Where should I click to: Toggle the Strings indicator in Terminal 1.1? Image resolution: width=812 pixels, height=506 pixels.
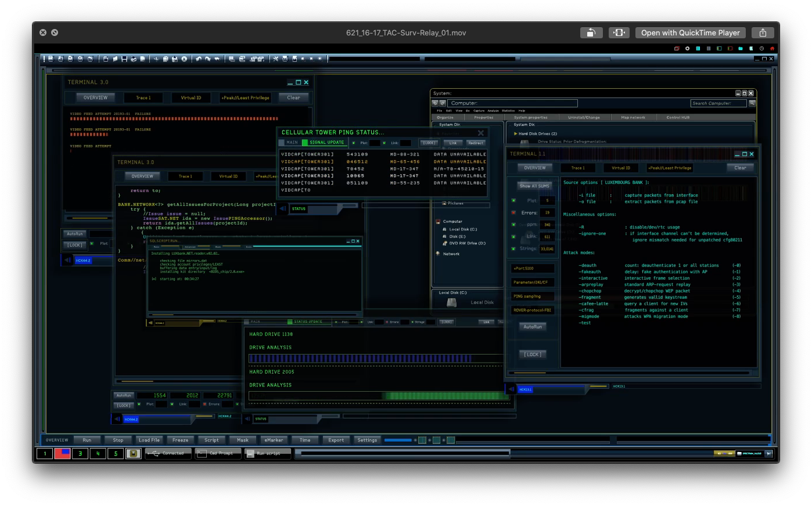[513, 249]
